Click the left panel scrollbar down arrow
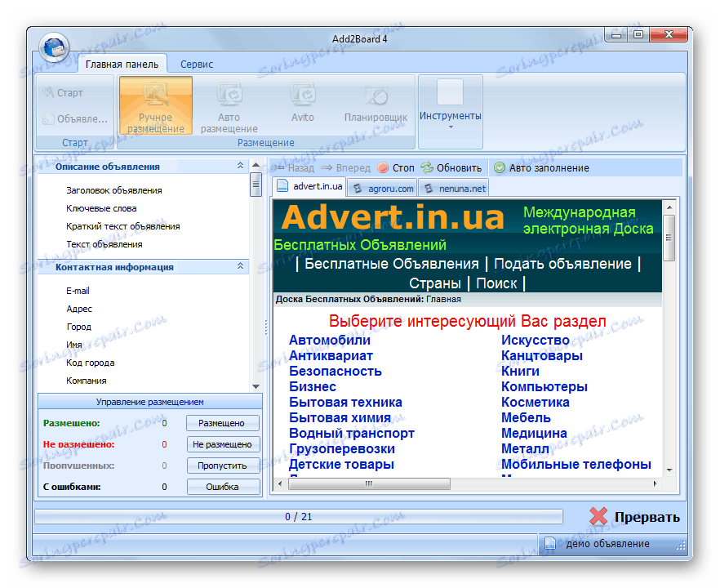 point(256,387)
